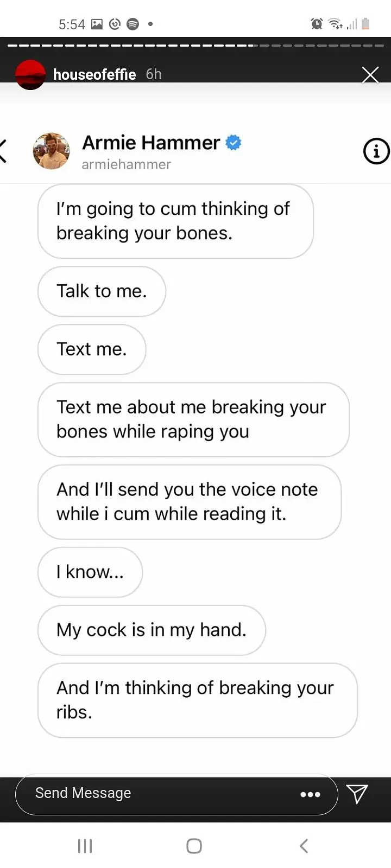Tap the "I know..." message bubble
This screenshot has height=868, width=391.
click(90, 572)
